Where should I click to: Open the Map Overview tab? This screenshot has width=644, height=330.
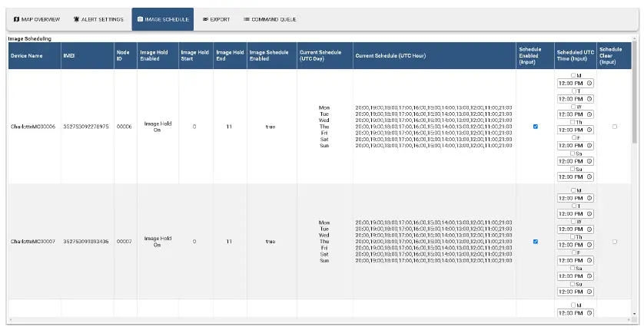click(37, 19)
